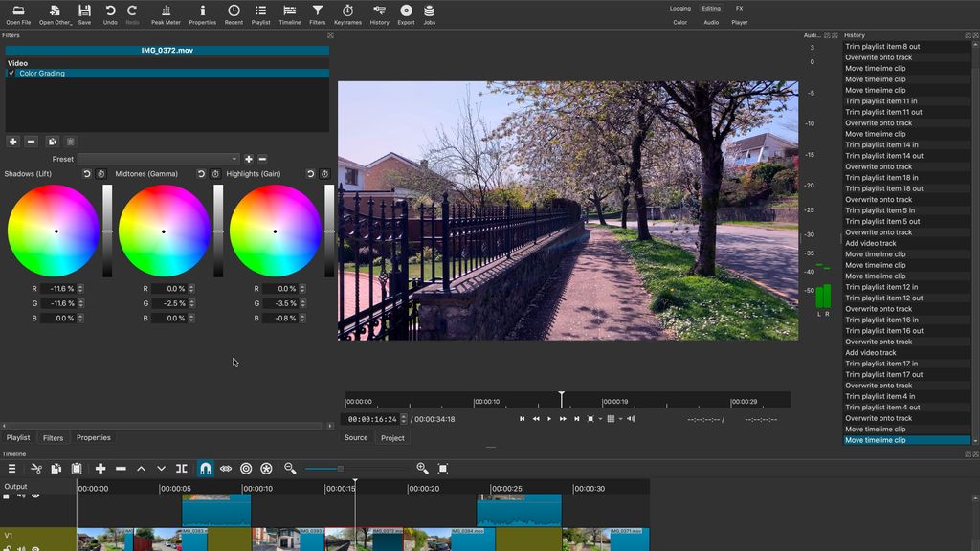Click the Export icon in the toolbar
This screenshot has height=551, width=980.
click(405, 12)
